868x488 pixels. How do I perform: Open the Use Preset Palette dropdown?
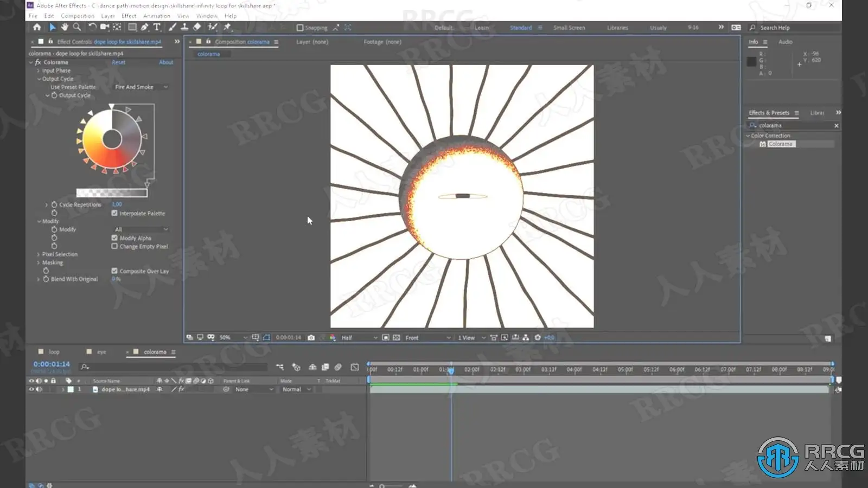pyautogui.click(x=141, y=87)
